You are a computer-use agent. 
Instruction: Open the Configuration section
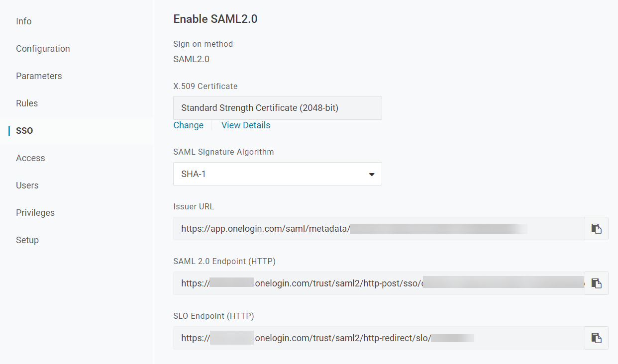(x=43, y=48)
